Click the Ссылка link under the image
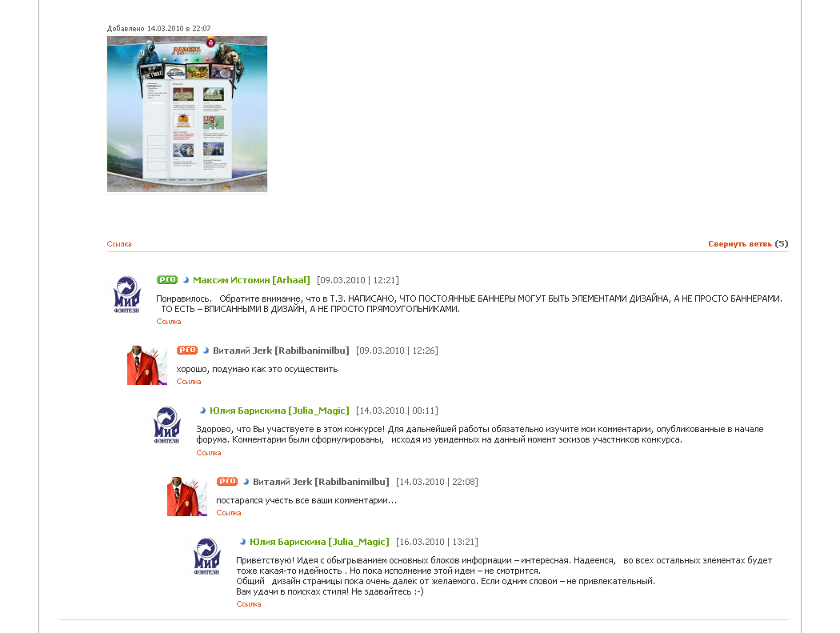Image resolution: width=840 pixels, height=633 pixels. 119,244
